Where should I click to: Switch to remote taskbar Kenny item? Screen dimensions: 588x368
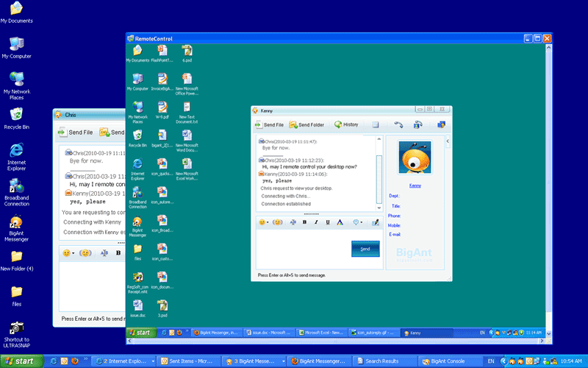tap(427, 333)
